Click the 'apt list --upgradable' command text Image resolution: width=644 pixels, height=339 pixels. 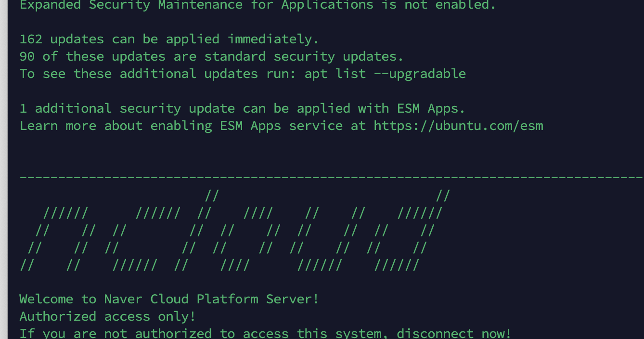[385, 74]
